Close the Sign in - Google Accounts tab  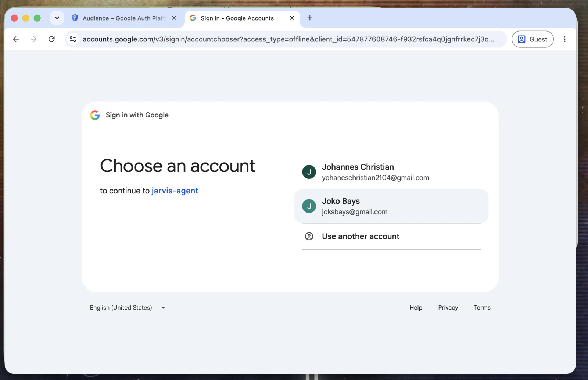[x=292, y=18]
